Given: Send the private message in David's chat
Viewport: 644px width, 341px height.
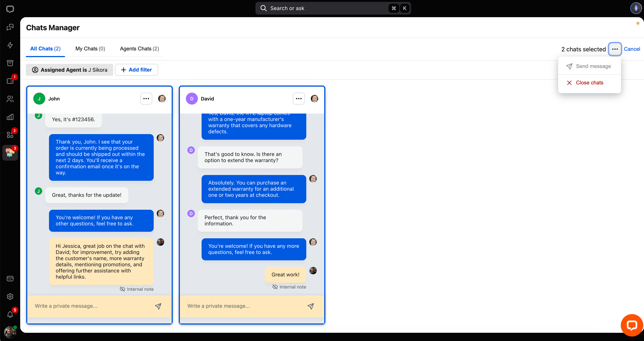Looking at the screenshot, I should [310, 306].
